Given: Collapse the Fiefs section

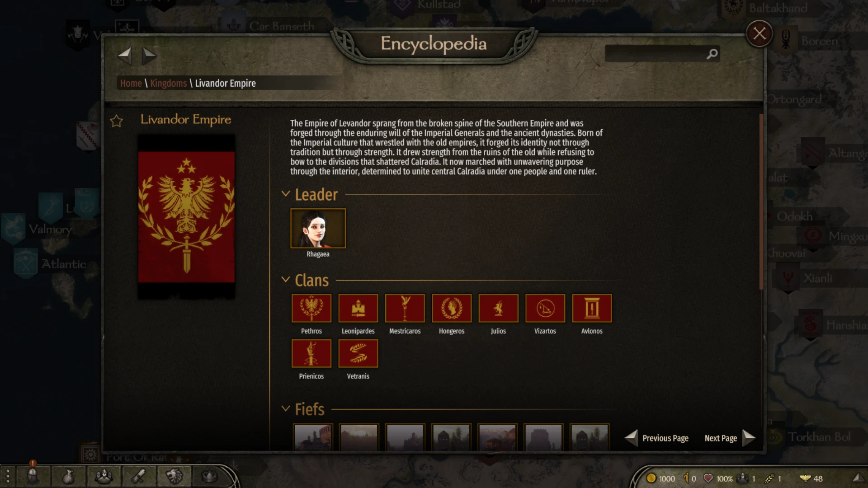Looking at the screenshot, I should click(x=285, y=408).
